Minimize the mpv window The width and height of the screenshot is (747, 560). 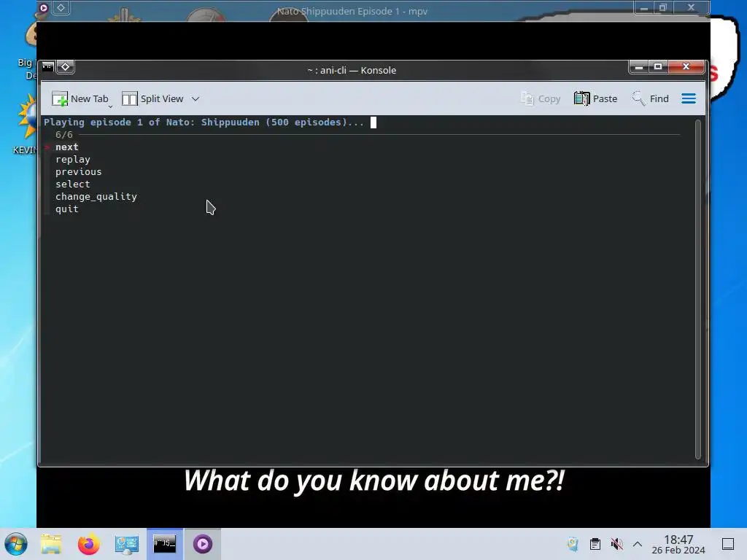tap(643, 7)
